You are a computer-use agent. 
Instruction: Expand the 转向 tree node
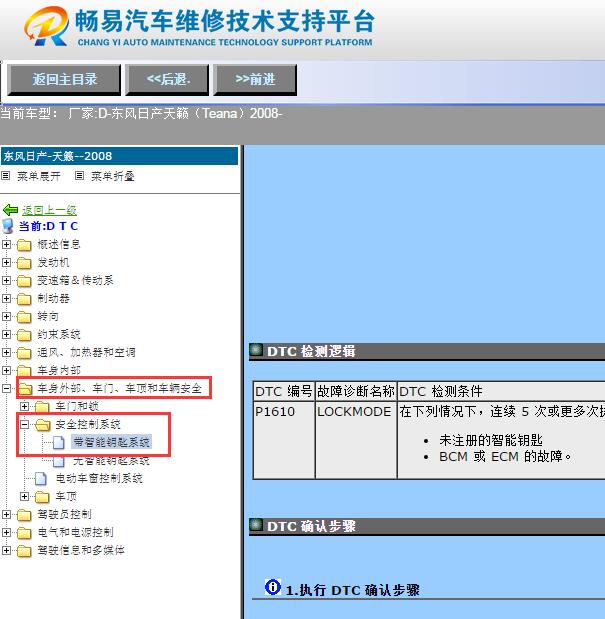click(x=6, y=316)
